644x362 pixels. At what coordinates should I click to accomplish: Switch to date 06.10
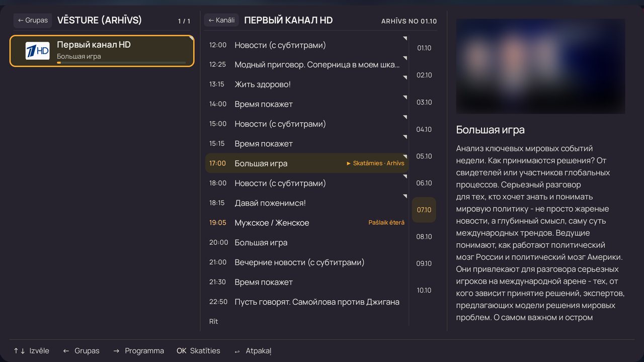click(x=424, y=183)
